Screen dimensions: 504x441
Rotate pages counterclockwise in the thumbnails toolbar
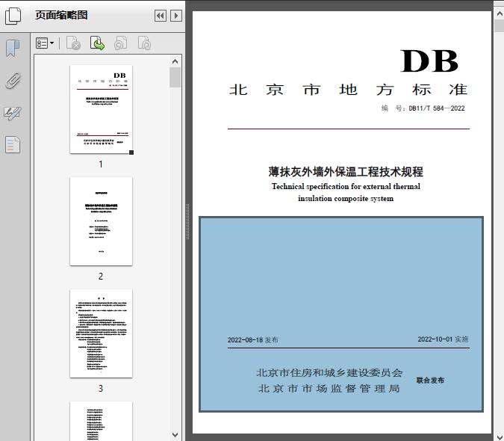(120, 44)
